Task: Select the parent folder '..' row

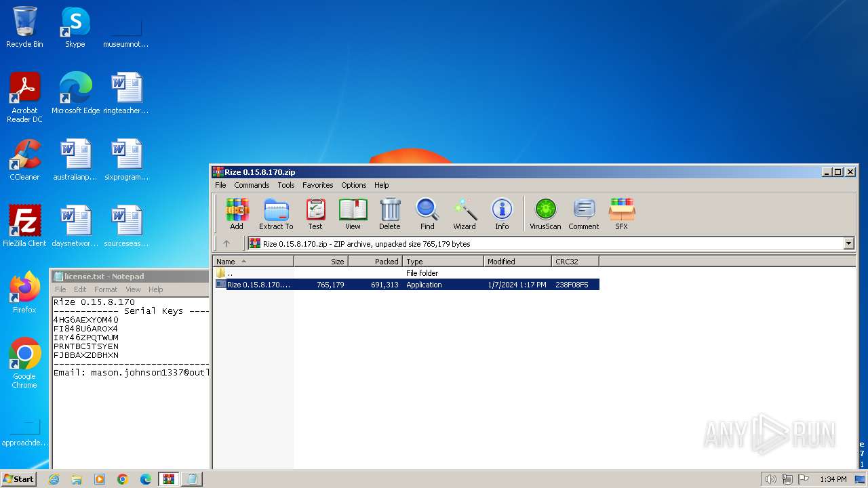Action: 406,273
